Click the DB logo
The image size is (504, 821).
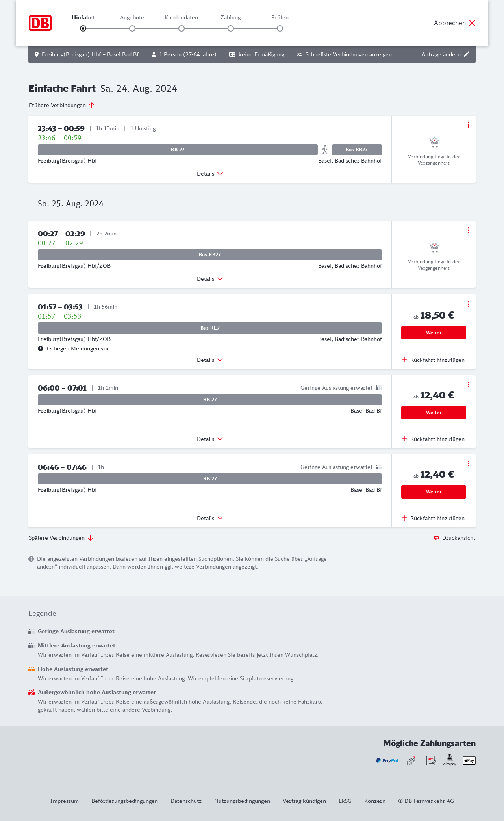tap(40, 23)
